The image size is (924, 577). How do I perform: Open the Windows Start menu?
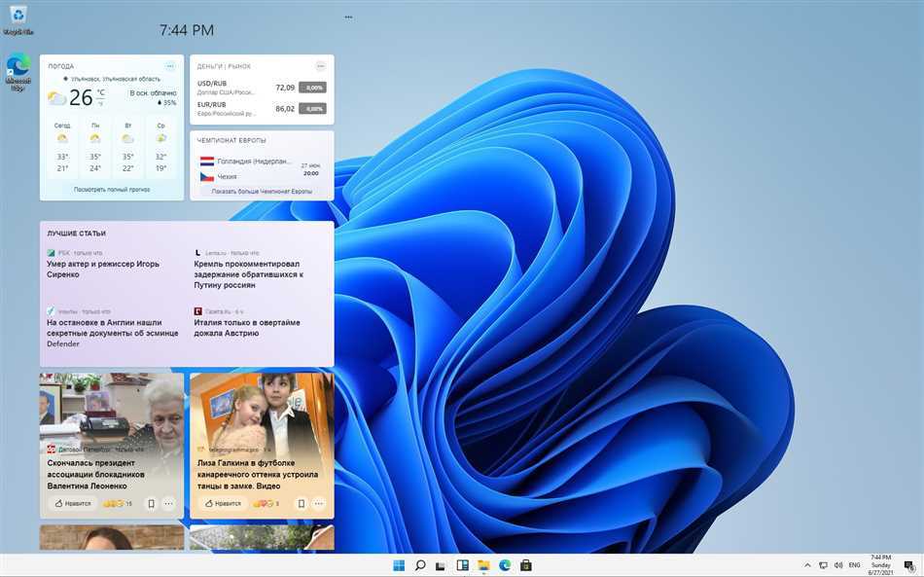click(x=399, y=565)
